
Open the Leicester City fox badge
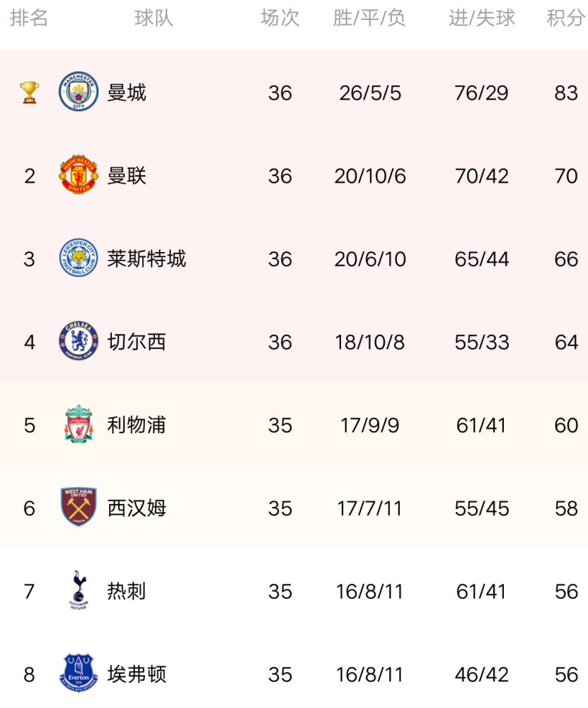point(79,258)
